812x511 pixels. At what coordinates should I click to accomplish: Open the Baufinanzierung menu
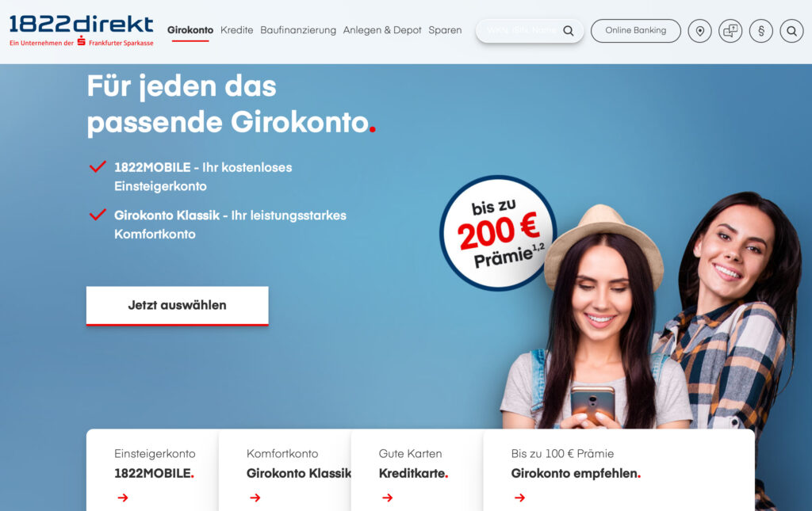pos(298,30)
